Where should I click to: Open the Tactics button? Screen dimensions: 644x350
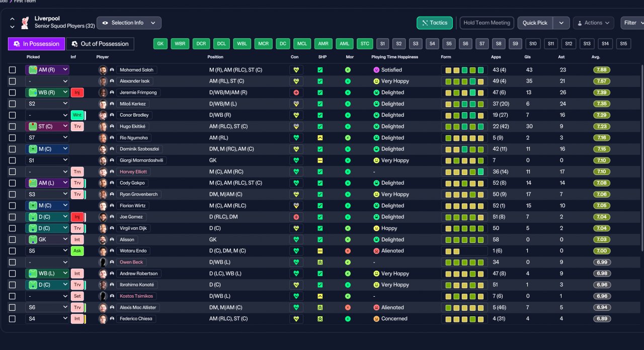point(435,23)
